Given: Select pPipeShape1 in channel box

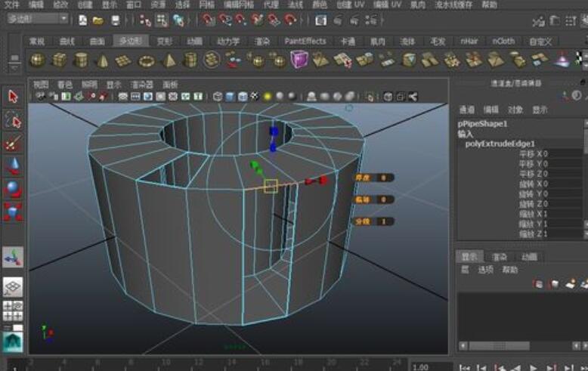Looking at the screenshot, I should (482, 124).
